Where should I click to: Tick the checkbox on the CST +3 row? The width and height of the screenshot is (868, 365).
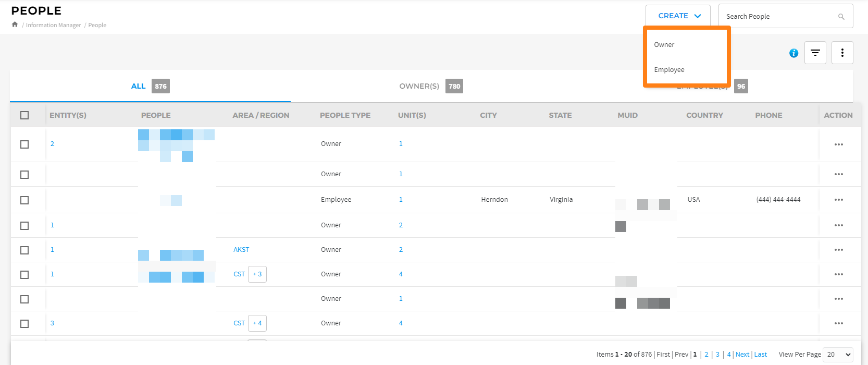click(x=24, y=275)
